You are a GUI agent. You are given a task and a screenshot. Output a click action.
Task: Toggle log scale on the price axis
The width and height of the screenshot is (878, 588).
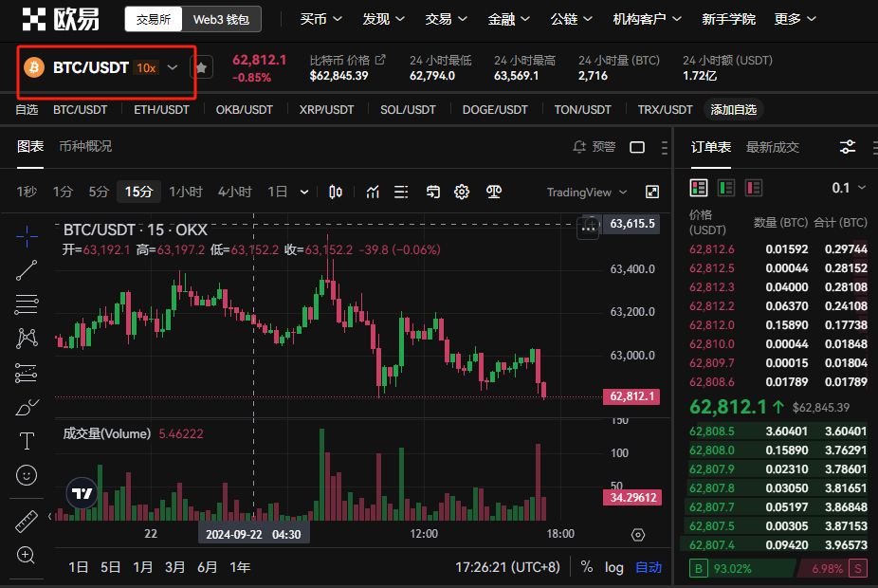[613, 567]
